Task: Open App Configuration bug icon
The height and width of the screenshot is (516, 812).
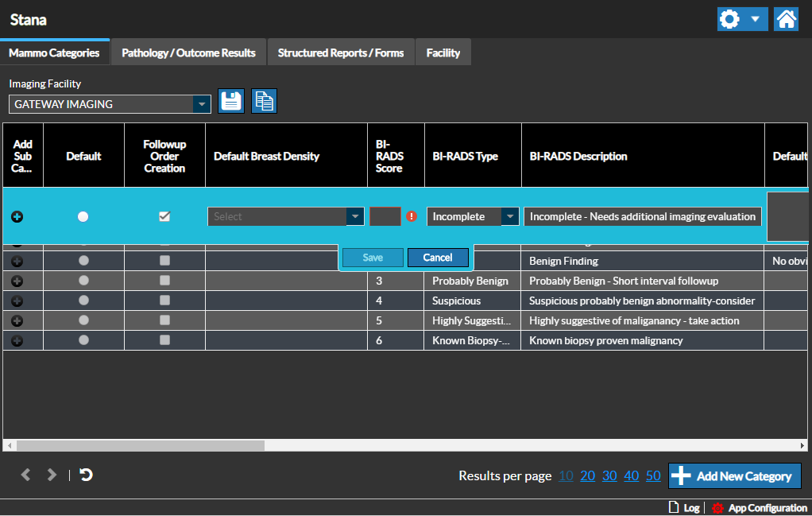Action: [x=718, y=507]
